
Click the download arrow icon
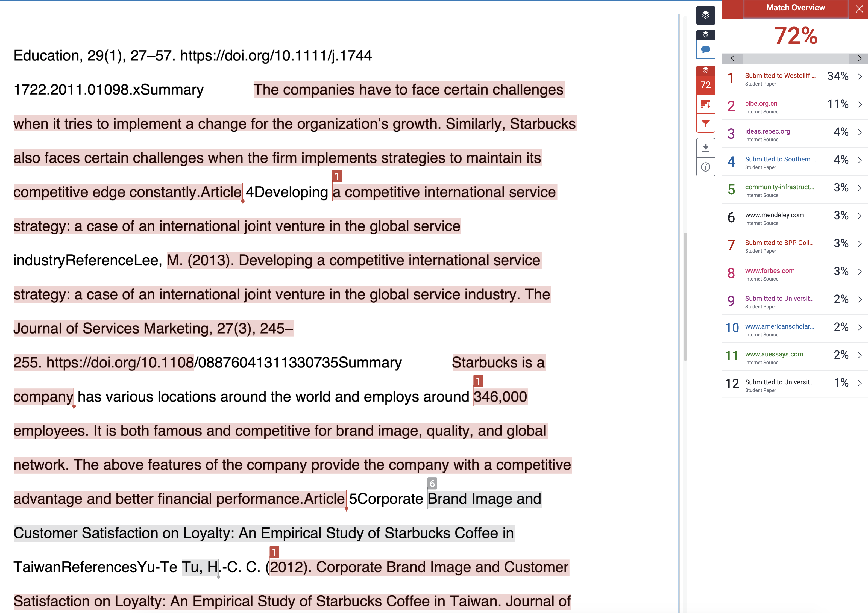coord(705,148)
